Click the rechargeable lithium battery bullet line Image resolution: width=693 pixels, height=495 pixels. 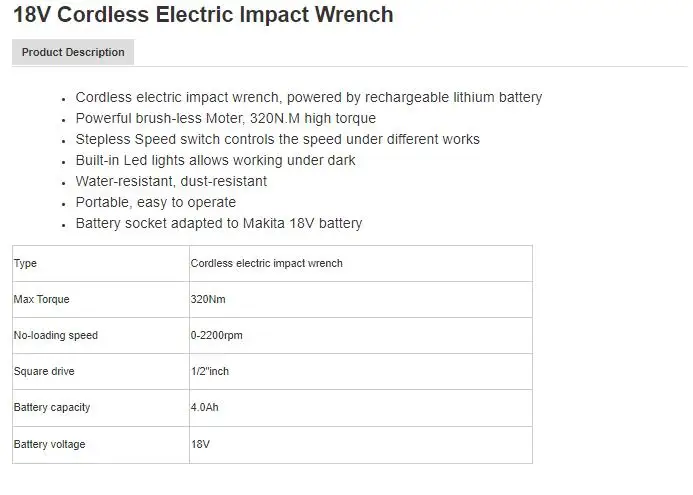click(308, 97)
